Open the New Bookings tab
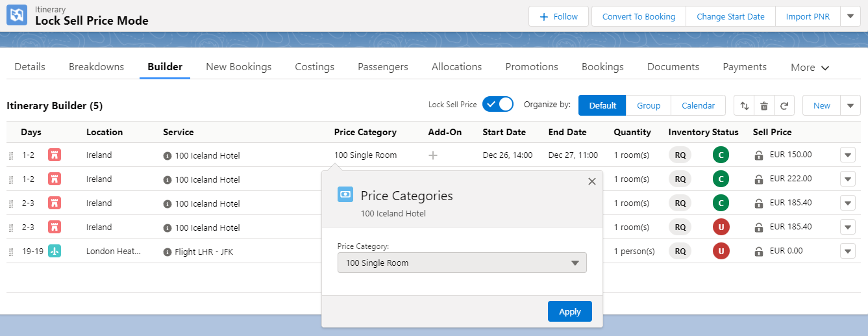Screen dimensions: 868x336 [x=238, y=66]
